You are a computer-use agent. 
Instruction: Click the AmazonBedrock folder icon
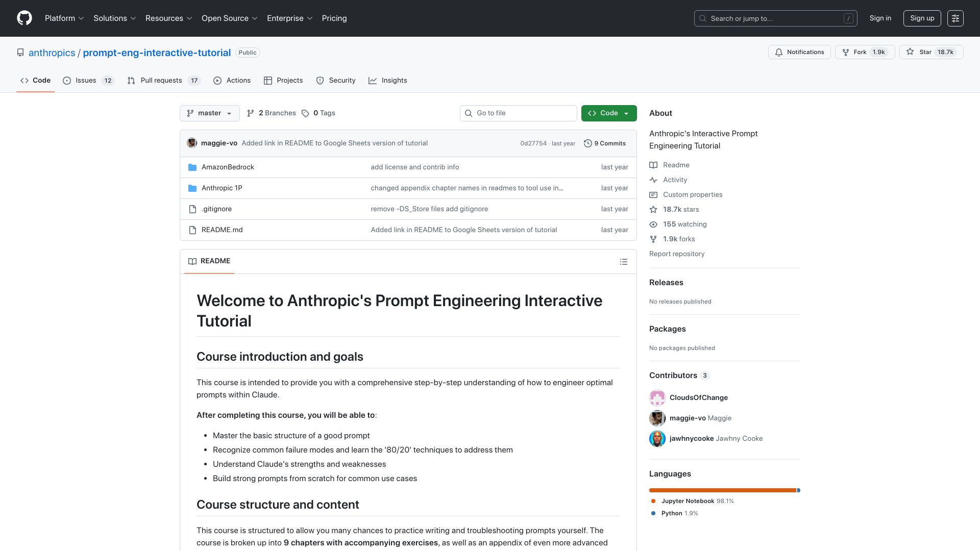point(192,167)
